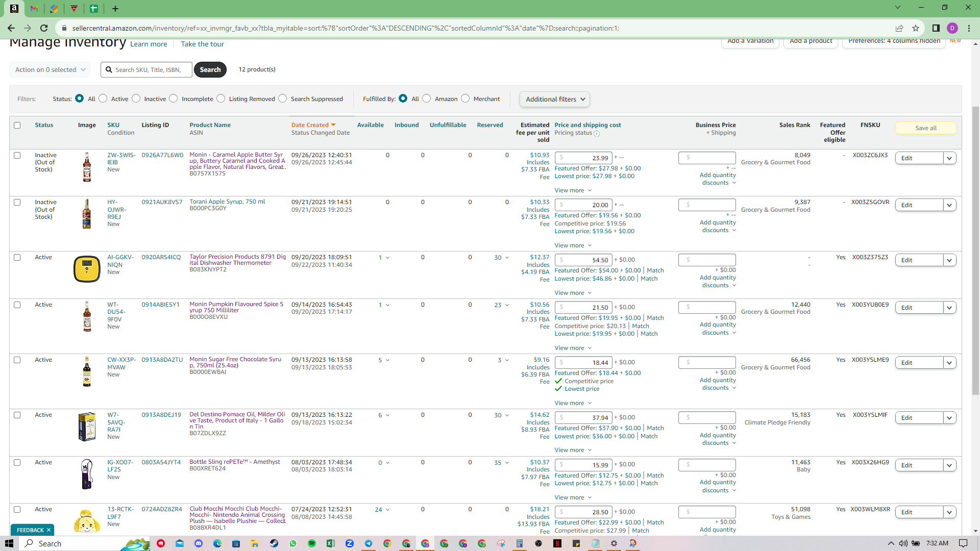Show hidden system tray icons
The height and width of the screenshot is (551, 980).
click(x=891, y=543)
